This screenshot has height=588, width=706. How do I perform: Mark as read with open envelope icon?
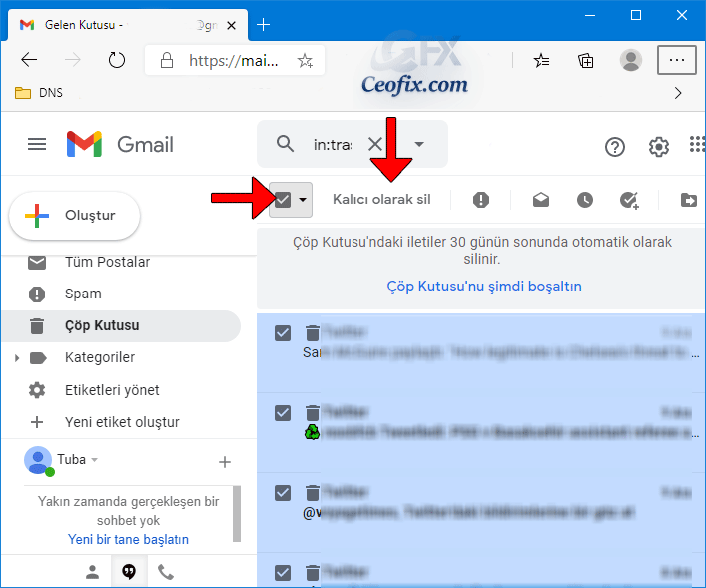point(541,200)
